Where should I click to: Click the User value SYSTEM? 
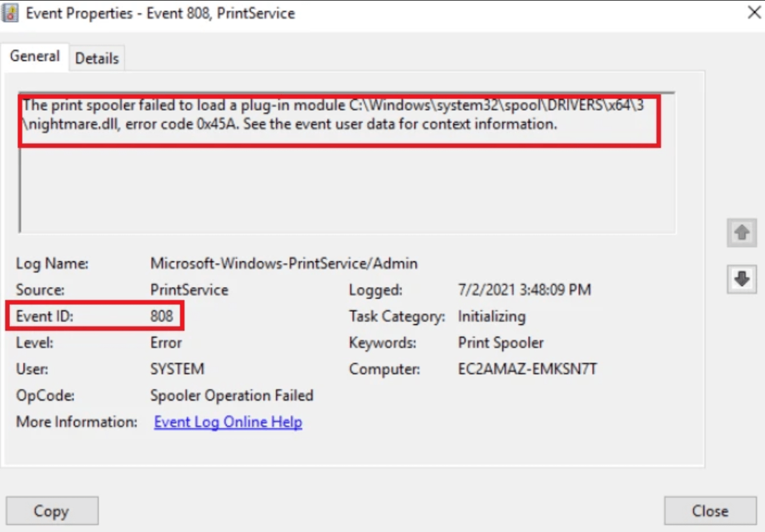(x=177, y=369)
